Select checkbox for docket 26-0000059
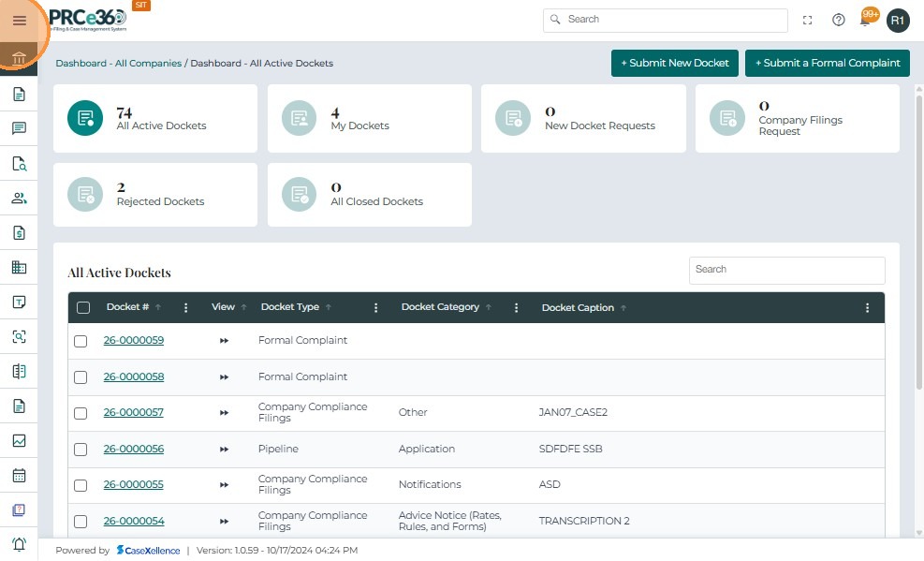 coord(81,341)
